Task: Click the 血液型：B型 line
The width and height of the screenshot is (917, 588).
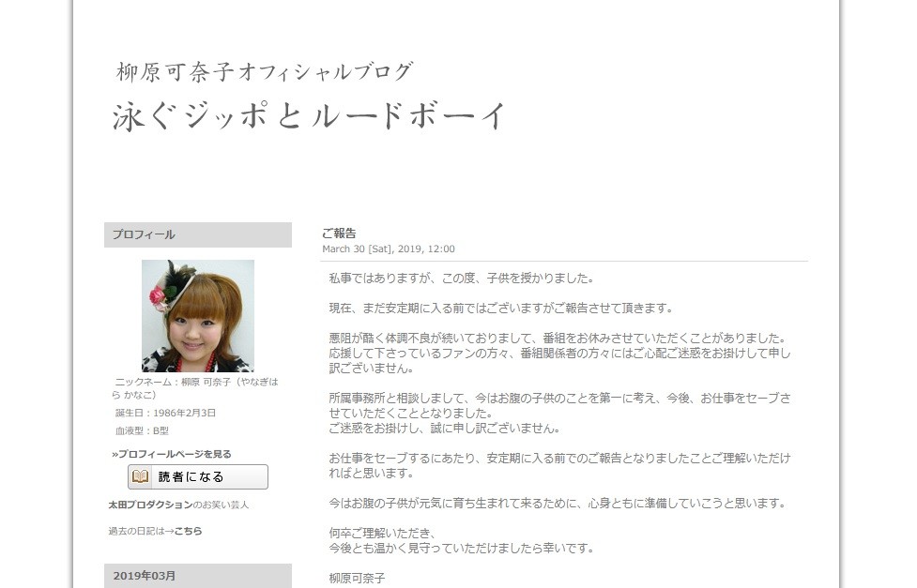Action: click(x=142, y=430)
